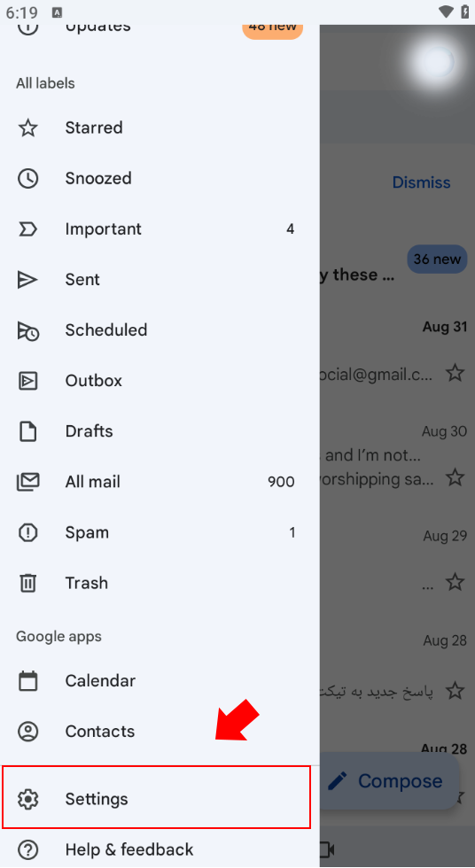
Task: Star the Aug 31 email
Action: click(x=456, y=373)
